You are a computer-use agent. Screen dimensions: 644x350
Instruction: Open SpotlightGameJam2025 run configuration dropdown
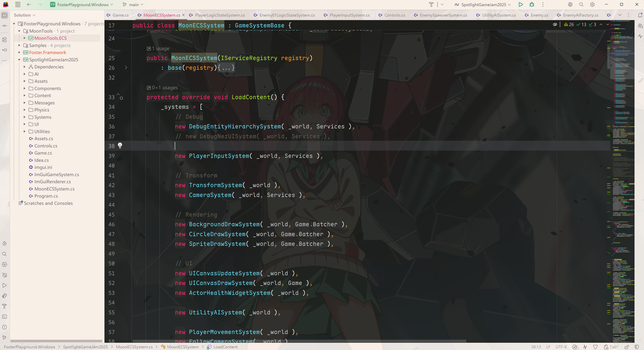pyautogui.click(x=483, y=4)
